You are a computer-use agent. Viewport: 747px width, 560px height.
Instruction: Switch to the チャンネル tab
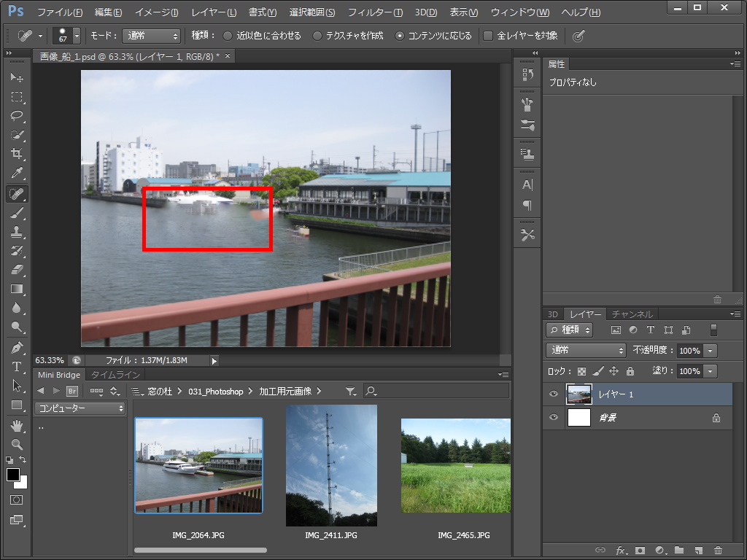coord(632,314)
